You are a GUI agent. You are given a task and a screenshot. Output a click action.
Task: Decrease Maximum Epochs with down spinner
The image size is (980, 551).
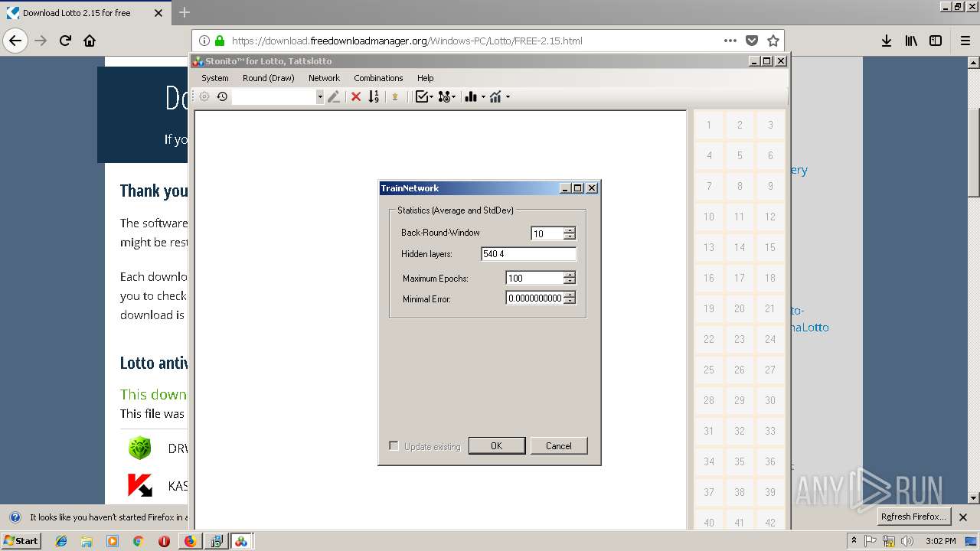(x=569, y=281)
